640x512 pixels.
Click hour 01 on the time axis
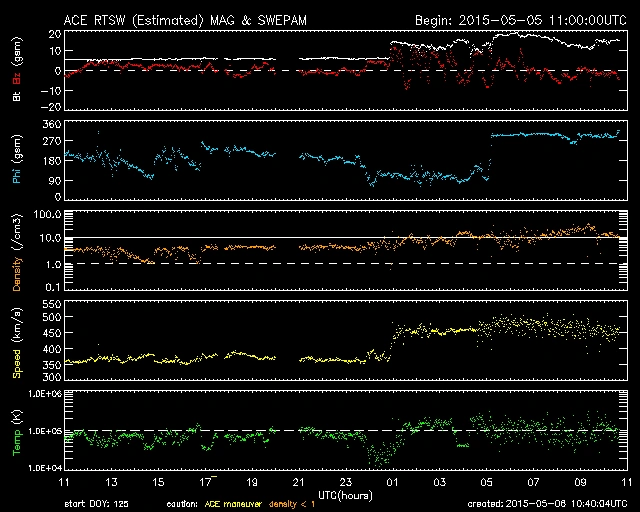pyautogui.click(x=393, y=483)
